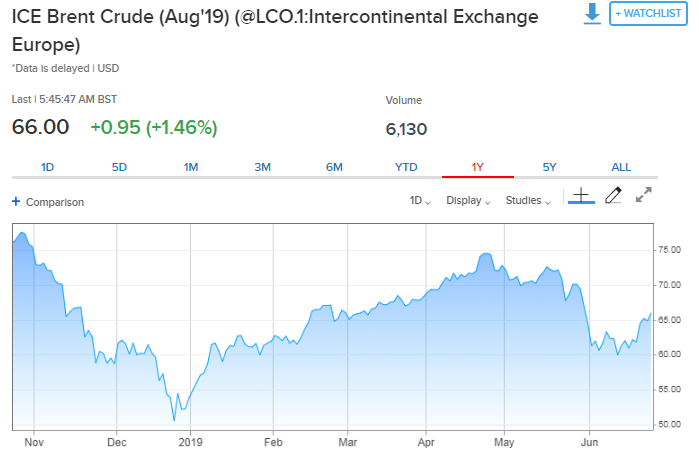Expand the Studies dropdown
This screenshot has width=699, height=456.
pyautogui.click(x=528, y=200)
